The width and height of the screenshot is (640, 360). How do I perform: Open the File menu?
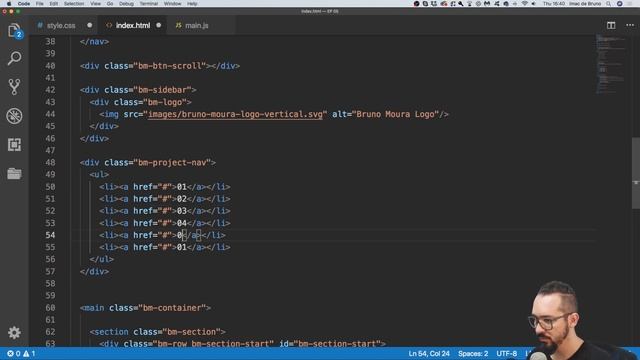[40, 4]
